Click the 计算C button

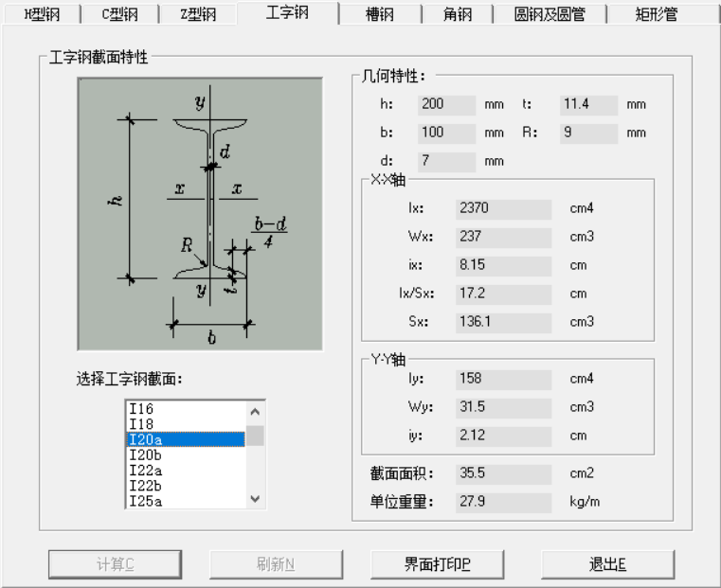(115, 564)
